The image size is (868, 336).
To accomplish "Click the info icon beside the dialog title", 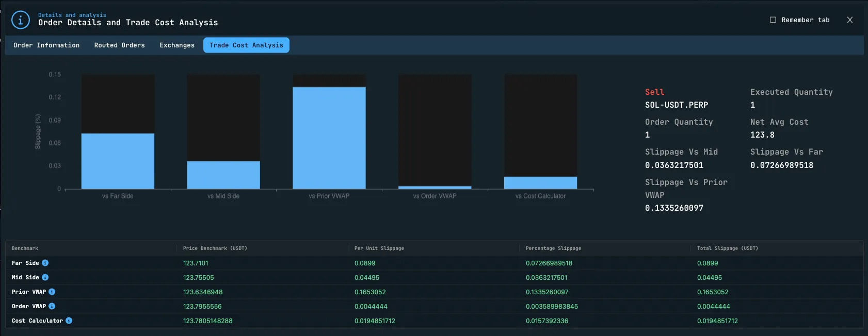I will coord(21,20).
